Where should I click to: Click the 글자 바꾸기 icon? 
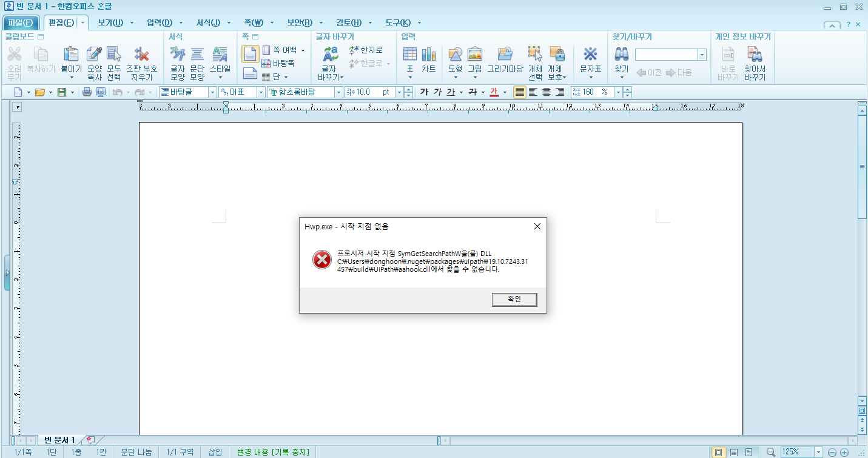[x=331, y=55]
